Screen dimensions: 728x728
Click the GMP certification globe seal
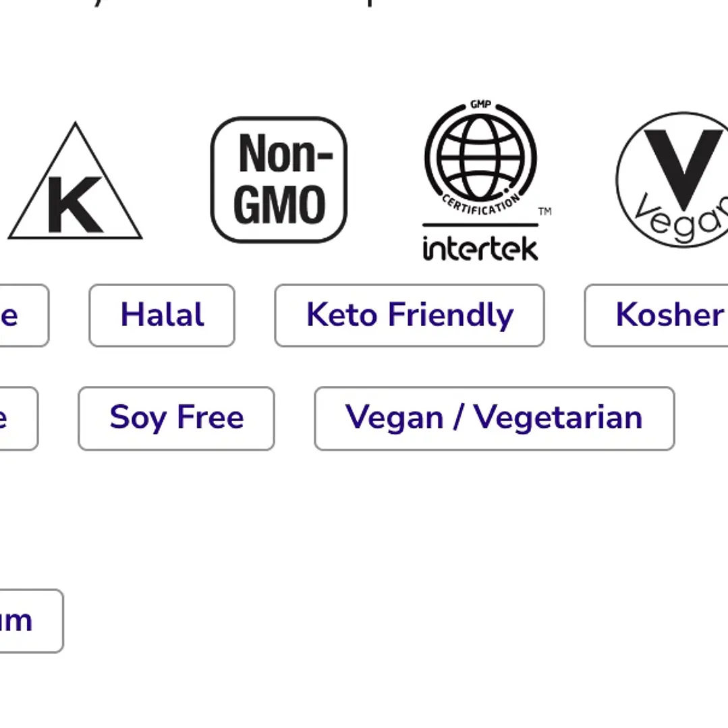(x=480, y=158)
